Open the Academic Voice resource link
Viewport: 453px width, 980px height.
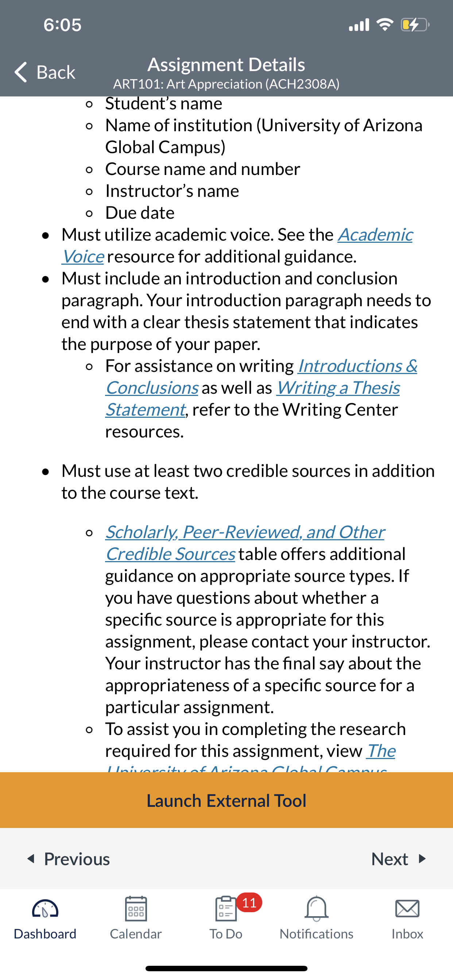pyautogui.click(x=237, y=245)
